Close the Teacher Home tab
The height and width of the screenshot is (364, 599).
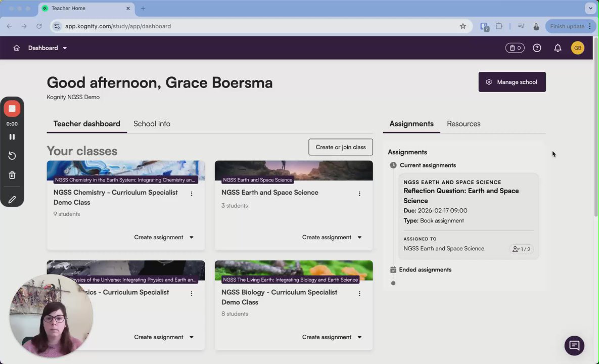128,8
